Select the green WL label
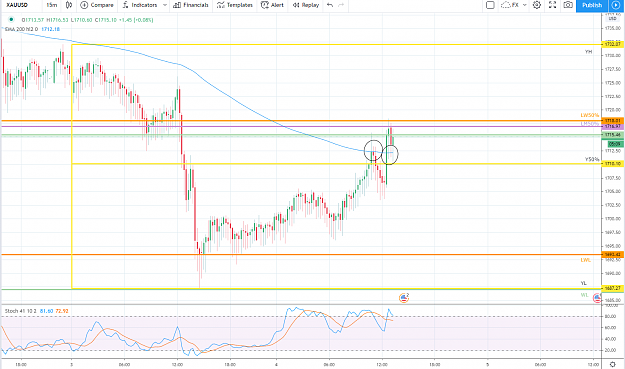Image resolution: width=625 pixels, height=369 pixels. tap(584, 295)
